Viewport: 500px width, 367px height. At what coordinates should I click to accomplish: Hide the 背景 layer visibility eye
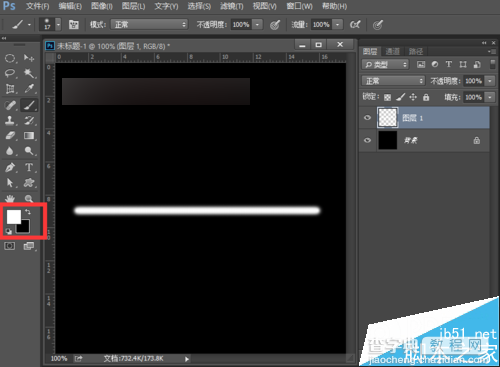tap(367, 140)
